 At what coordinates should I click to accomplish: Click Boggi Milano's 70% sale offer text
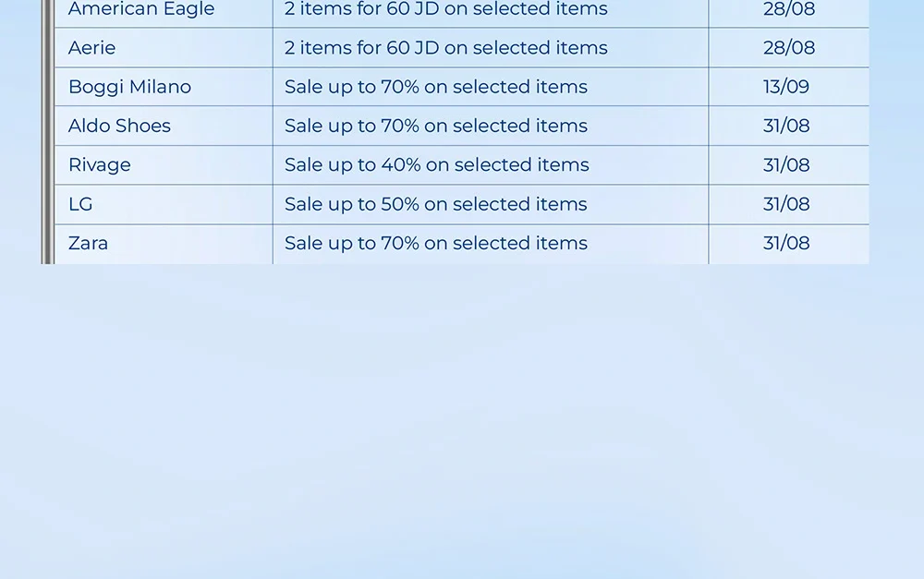[x=436, y=87]
